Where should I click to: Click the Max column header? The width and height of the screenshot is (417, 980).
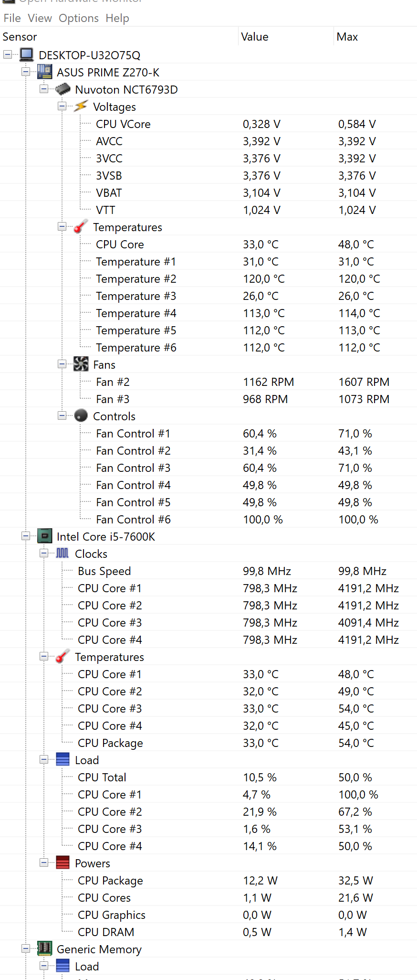pyautogui.click(x=375, y=37)
